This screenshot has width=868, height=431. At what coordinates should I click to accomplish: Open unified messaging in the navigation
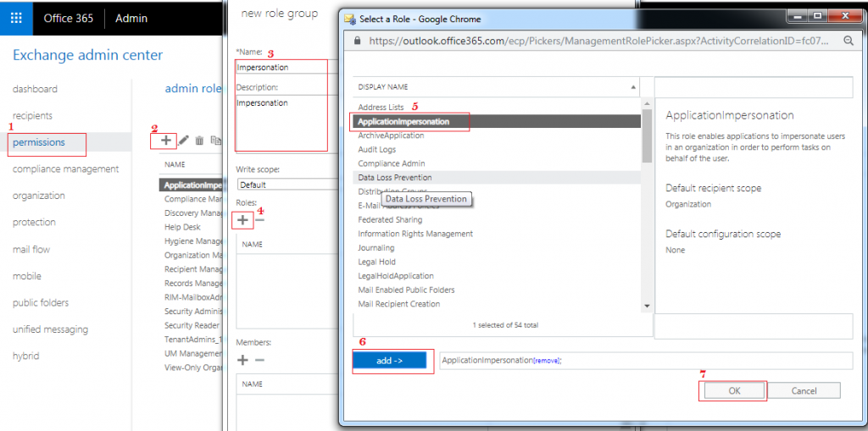click(50, 329)
